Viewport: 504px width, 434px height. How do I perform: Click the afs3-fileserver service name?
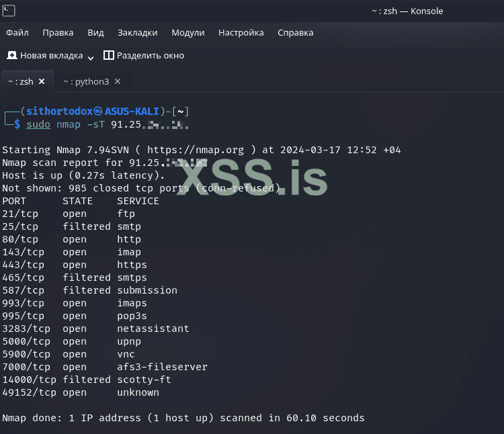(163, 367)
